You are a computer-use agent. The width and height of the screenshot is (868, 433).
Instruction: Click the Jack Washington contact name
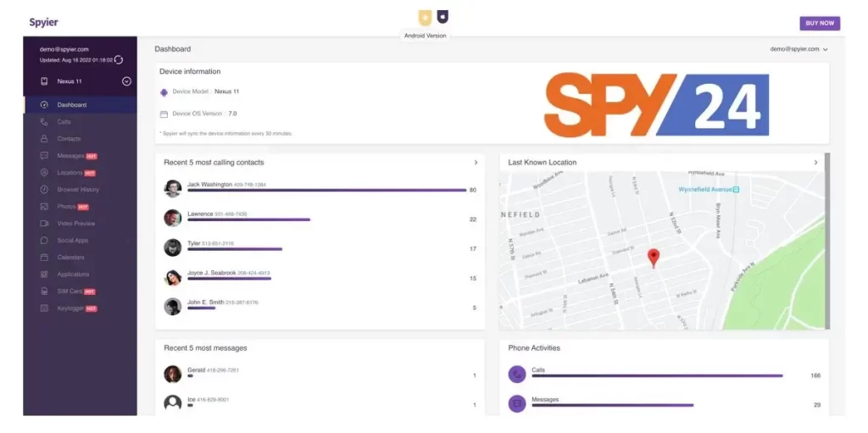pos(210,185)
